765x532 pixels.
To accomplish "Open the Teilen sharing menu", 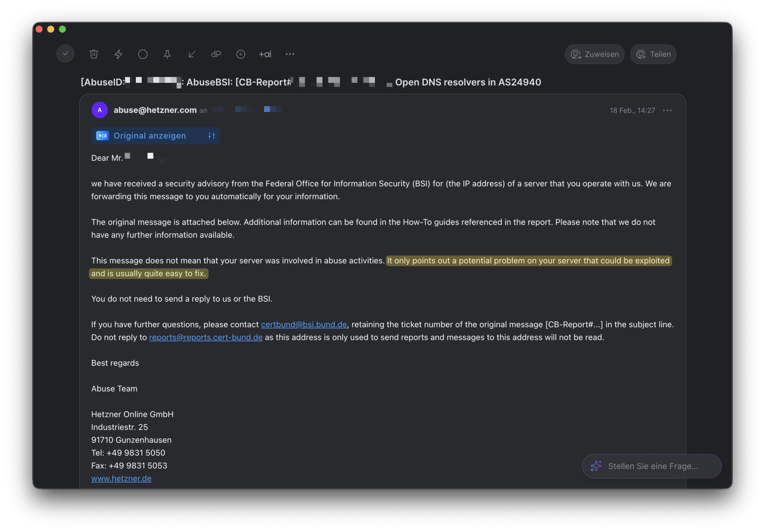I will click(653, 54).
